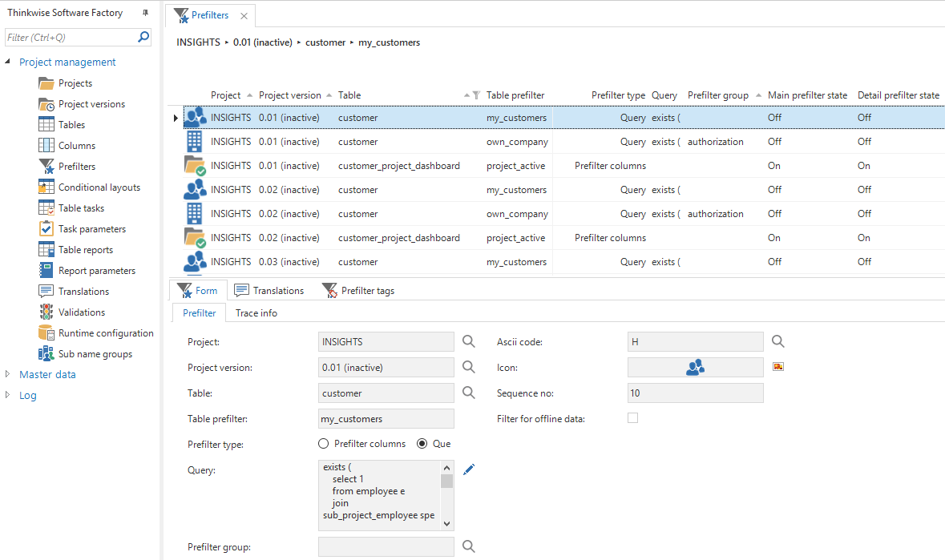This screenshot has height=560, width=945.
Task: Open Validations in the sidebar menu
Action: point(81,312)
